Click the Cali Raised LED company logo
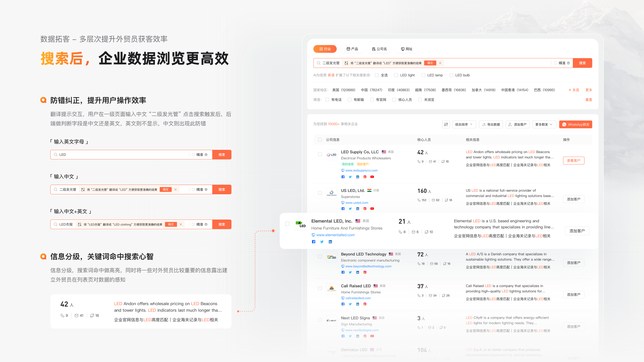 332,289
